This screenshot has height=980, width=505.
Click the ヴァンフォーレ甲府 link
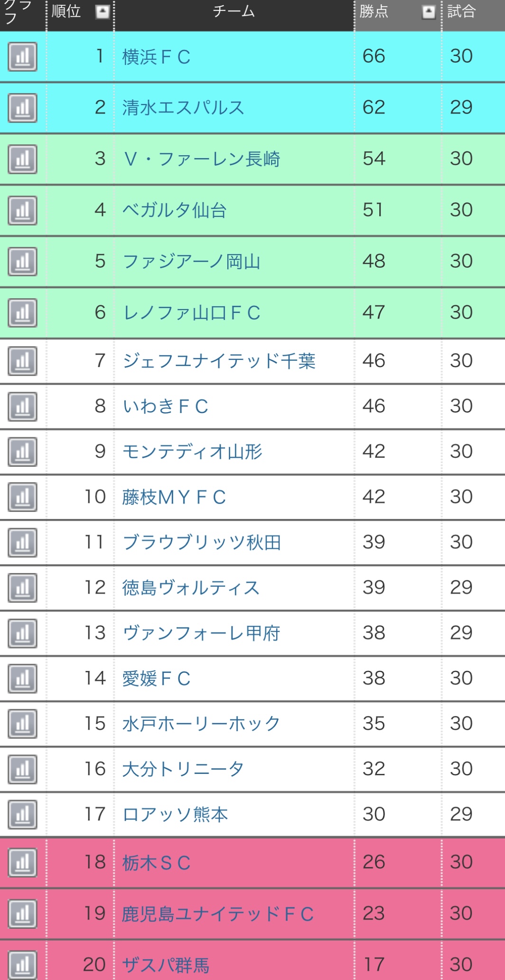[x=201, y=633]
